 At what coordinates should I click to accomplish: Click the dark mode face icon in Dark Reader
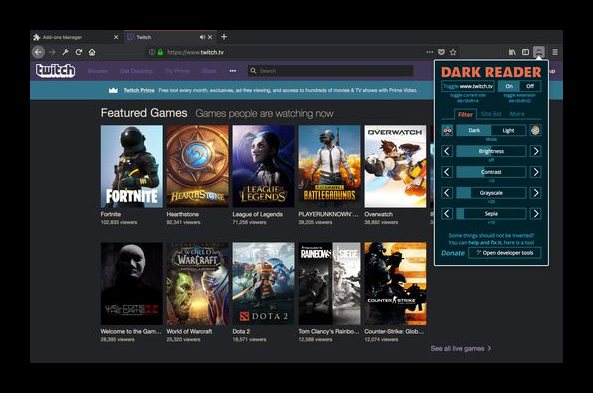click(447, 130)
